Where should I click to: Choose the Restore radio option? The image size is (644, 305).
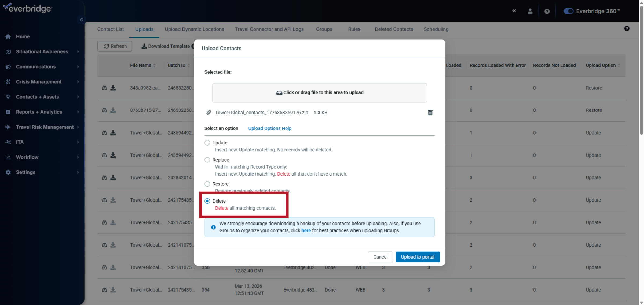click(207, 184)
